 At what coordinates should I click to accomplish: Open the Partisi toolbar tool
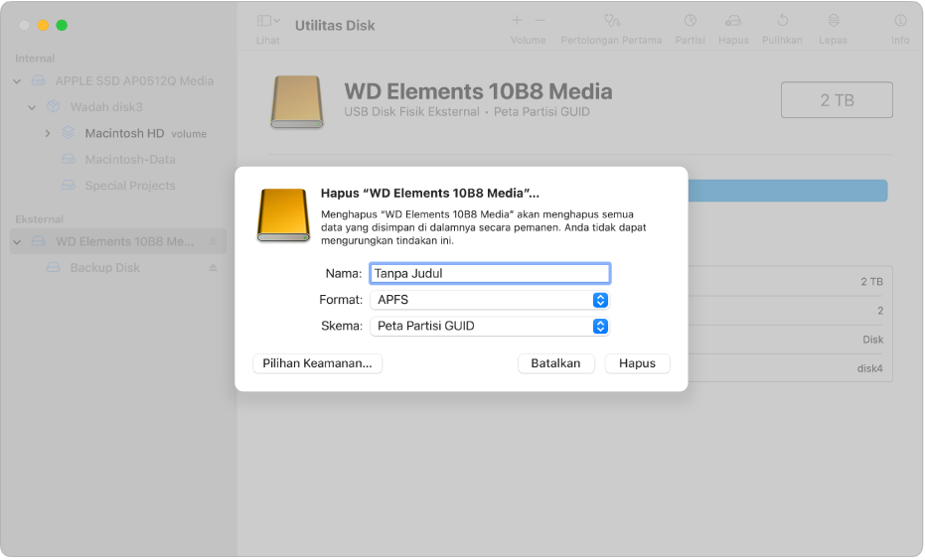pos(690,21)
